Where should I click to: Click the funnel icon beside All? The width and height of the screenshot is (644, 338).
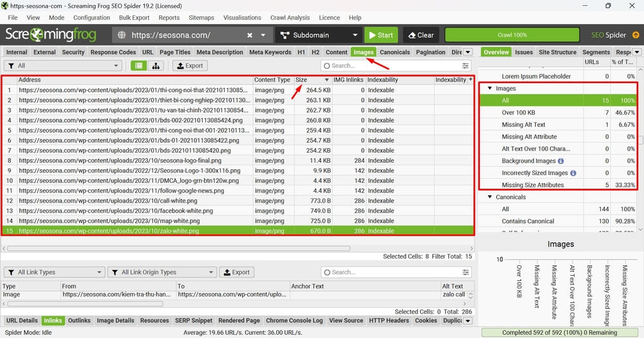(11, 66)
